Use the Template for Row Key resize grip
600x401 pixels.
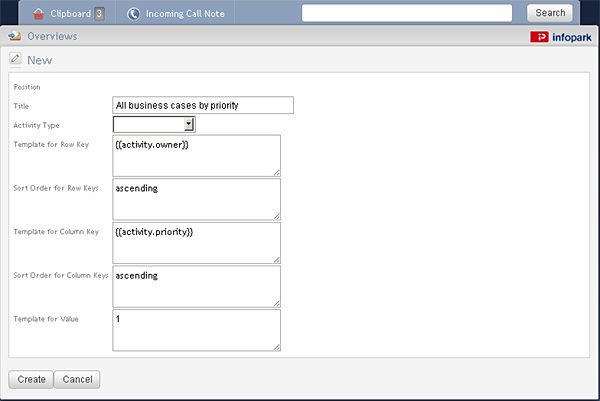[x=277, y=173]
